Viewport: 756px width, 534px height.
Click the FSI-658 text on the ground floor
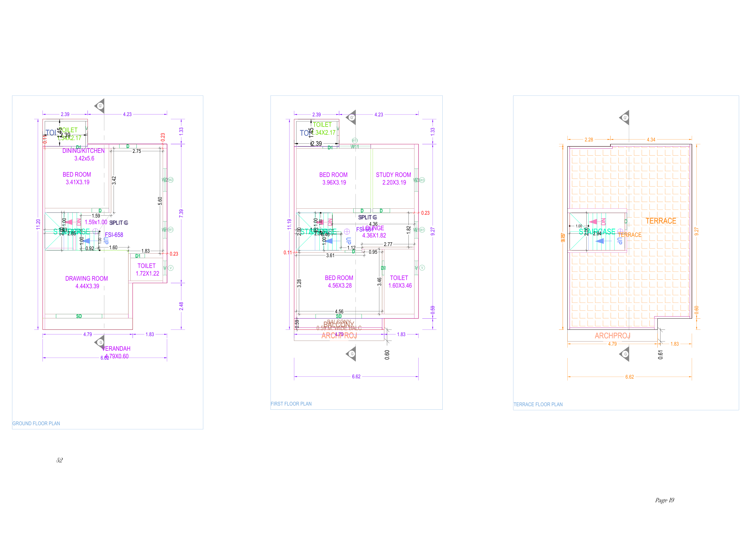pyautogui.click(x=114, y=235)
